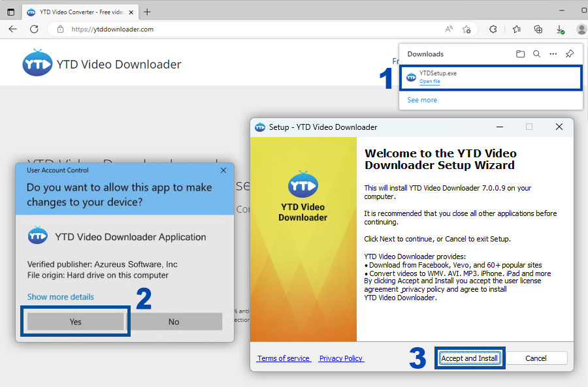
Task: Click the Setup window title bar icon
Action: coord(260,127)
